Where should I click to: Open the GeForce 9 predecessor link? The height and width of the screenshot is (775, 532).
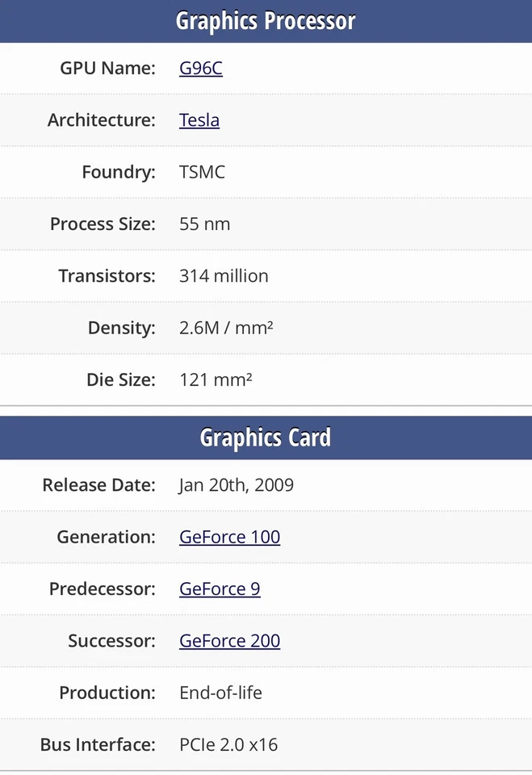click(x=219, y=589)
